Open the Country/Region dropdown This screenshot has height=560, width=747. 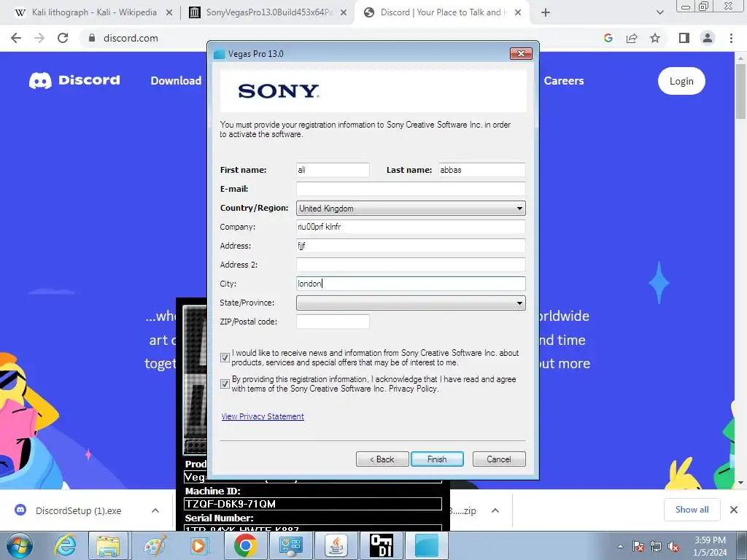pyautogui.click(x=411, y=208)
